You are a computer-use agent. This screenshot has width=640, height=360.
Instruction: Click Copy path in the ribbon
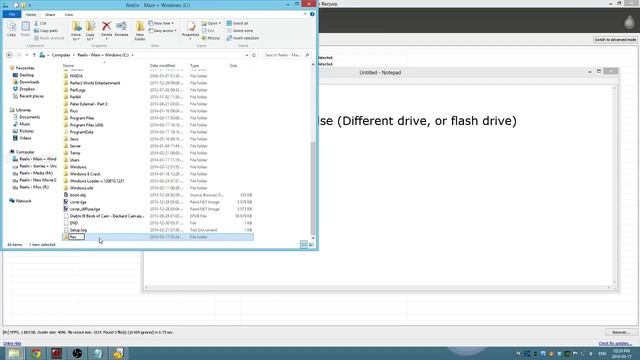point(46,31)
